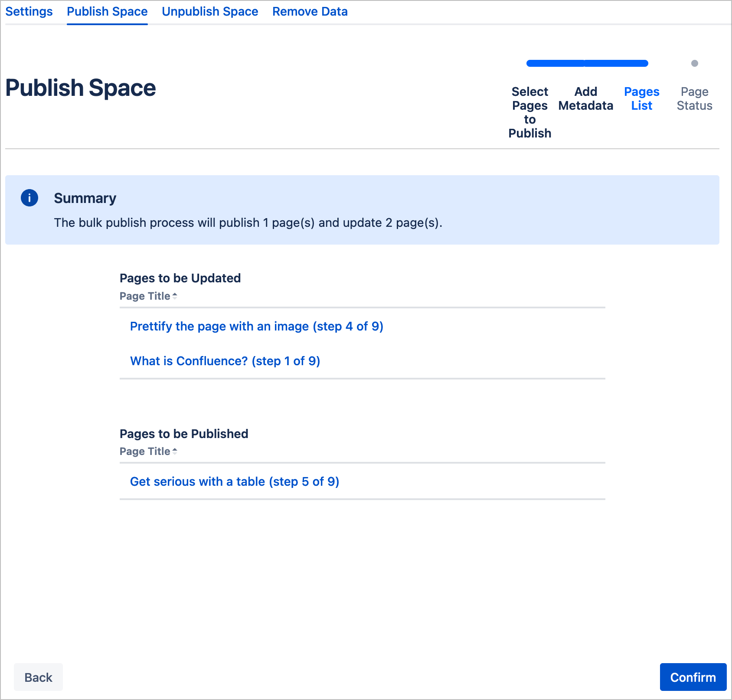Open Prettify the page with an image link
732x700 pixels.
coord(256,327)
